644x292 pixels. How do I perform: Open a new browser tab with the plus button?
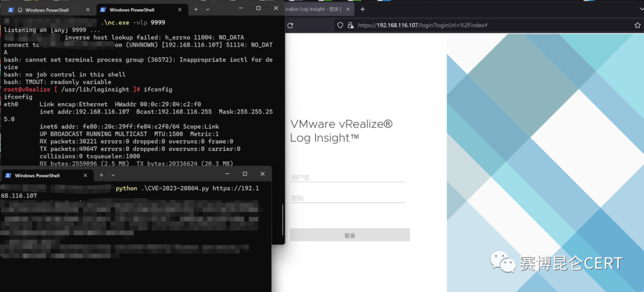363,9
